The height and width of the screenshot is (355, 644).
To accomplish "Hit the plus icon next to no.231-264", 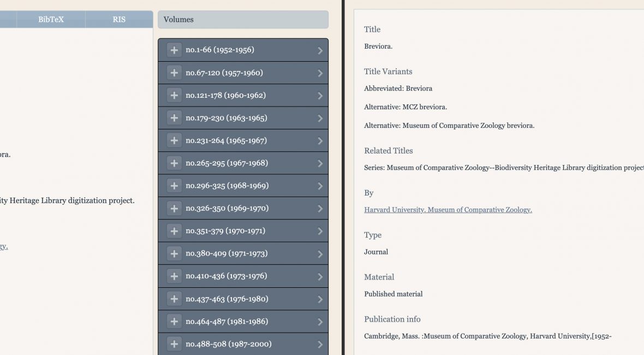I will (174, 140).
